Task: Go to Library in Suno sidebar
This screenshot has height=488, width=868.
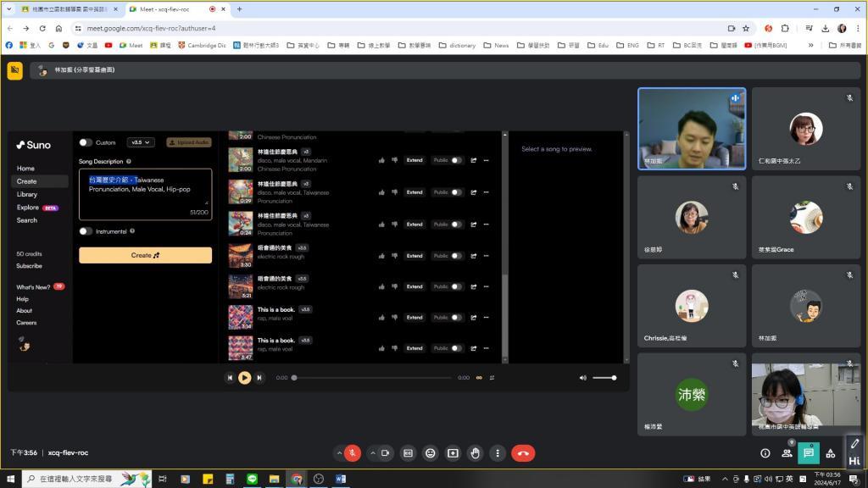Action: point(27,194)
